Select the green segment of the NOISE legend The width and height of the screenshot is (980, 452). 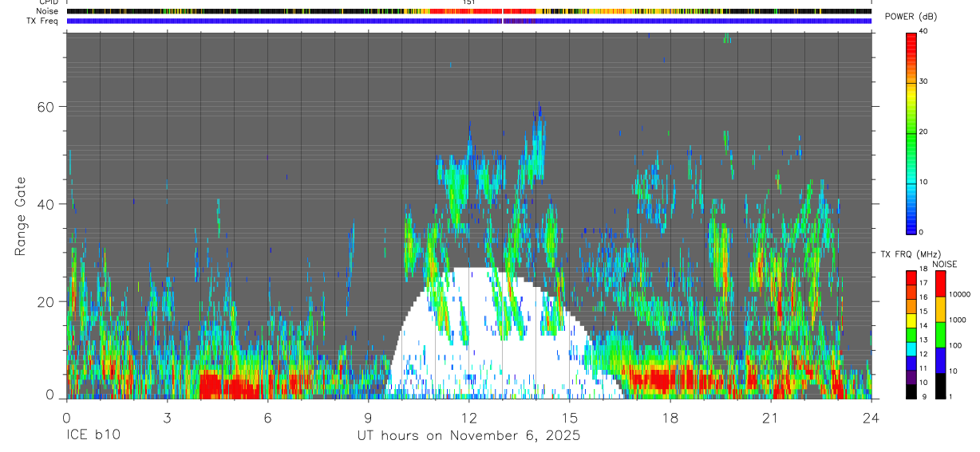(940, 335)
